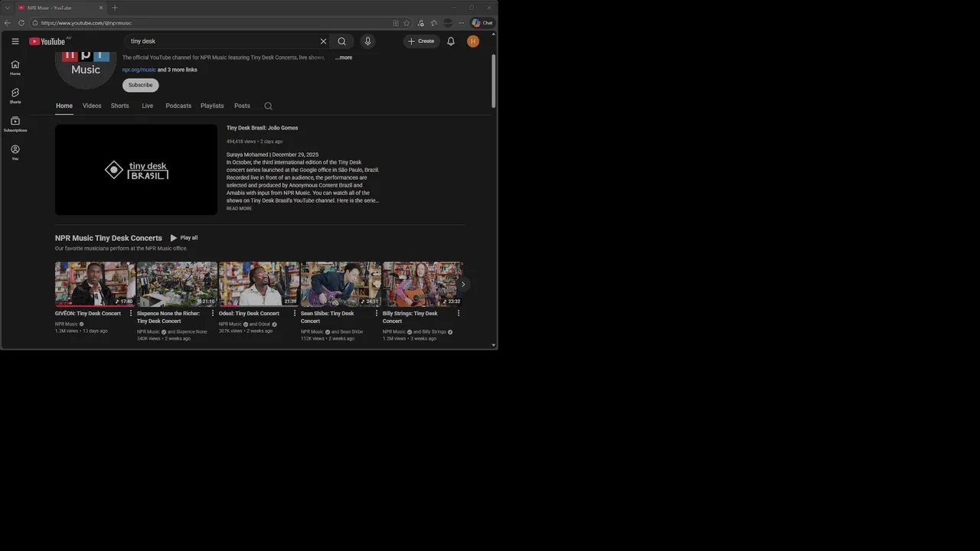Expand the channel description with ...more
980x551 pixels.
coord(344,57)
